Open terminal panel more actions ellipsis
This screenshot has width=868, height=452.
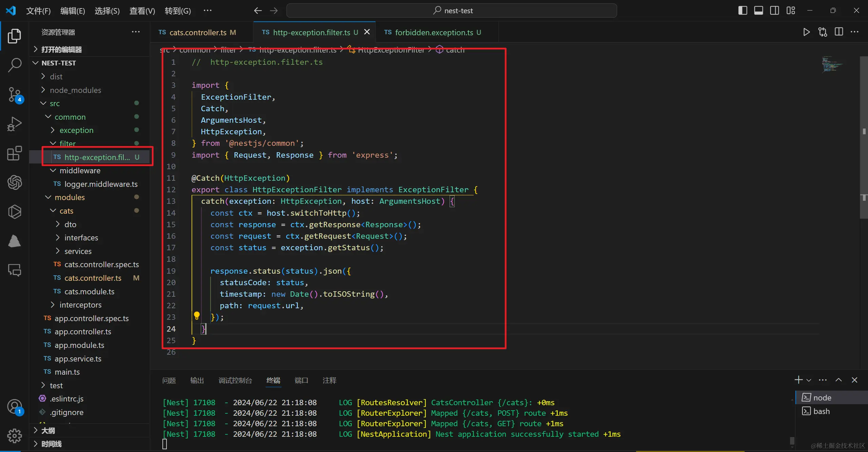(823, 380)
